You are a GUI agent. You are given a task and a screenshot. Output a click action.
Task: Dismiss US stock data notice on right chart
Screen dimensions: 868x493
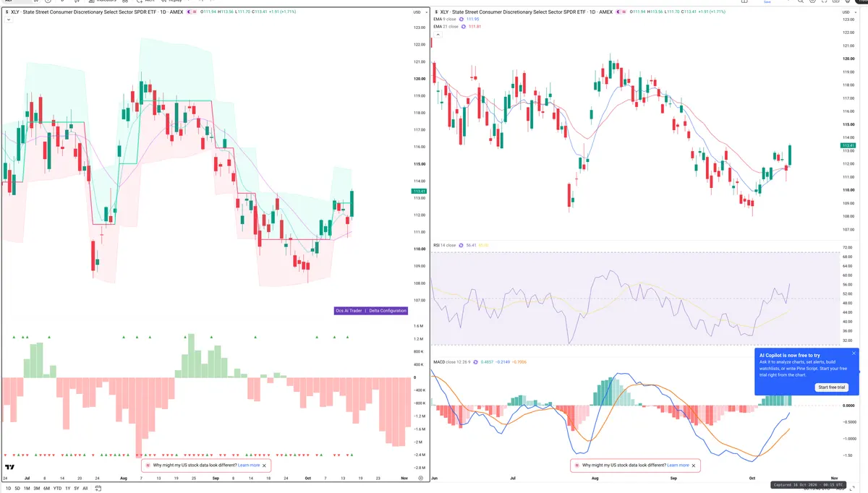(694, 466)
